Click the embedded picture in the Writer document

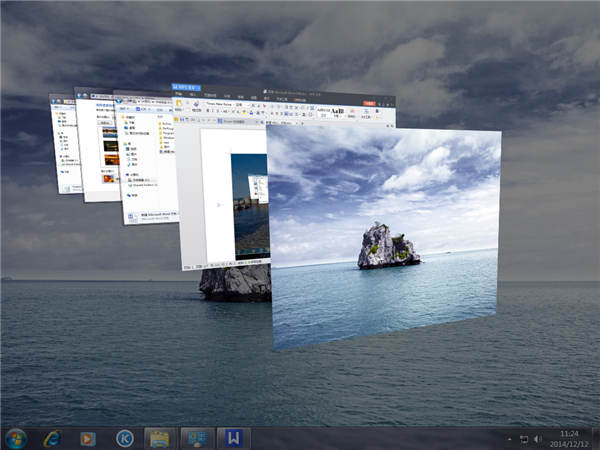tap(249, 207)
